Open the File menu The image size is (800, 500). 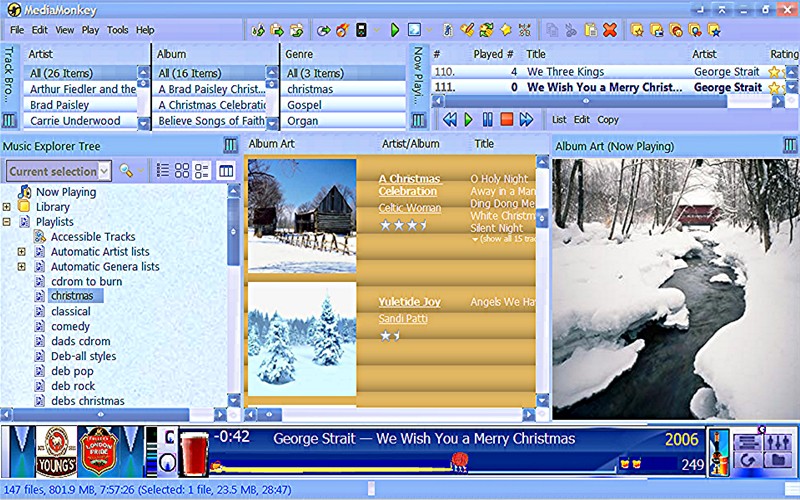pyautogui.click(x=17, y=30)
